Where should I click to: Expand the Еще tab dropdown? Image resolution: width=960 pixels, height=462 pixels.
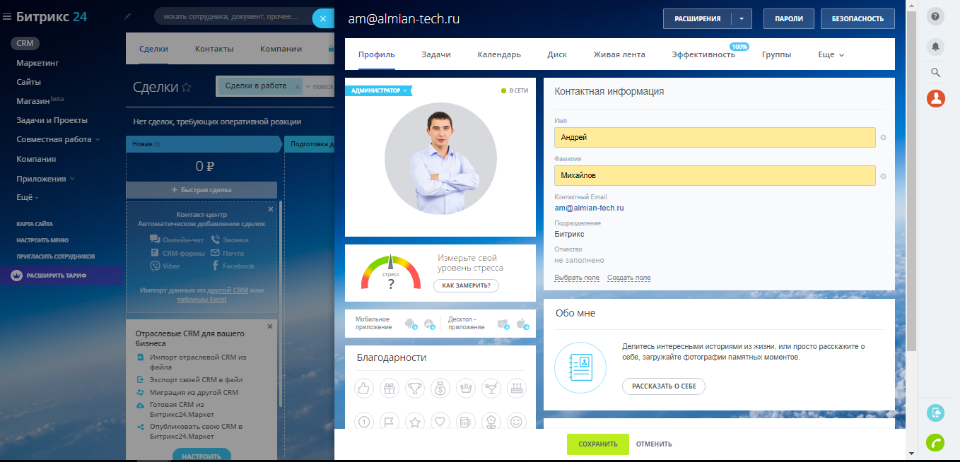831,54
